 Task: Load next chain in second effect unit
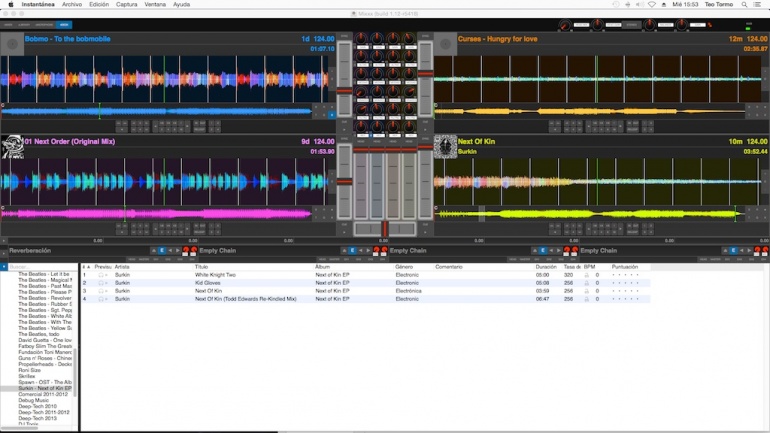click(368, 250)
